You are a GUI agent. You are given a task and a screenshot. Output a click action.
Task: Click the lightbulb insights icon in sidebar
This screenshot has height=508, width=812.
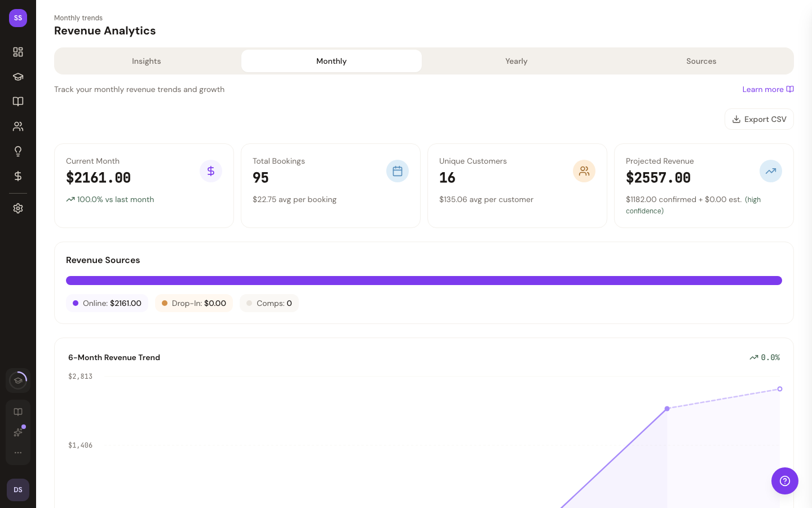(x=18, y=151)
